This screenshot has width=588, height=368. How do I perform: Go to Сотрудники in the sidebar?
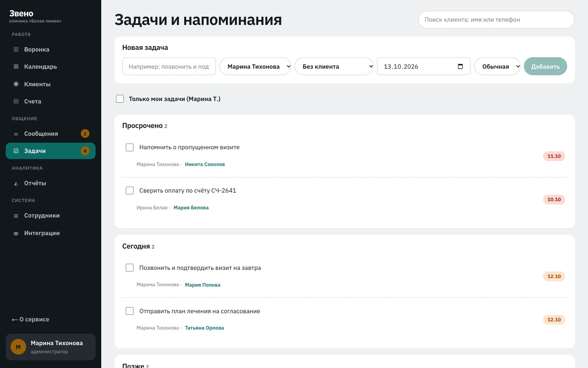click(x=51, y=215)
